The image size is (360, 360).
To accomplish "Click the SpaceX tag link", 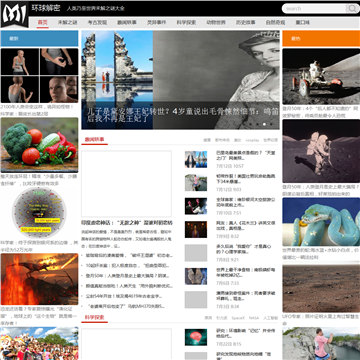I will (x=238, y=318).
